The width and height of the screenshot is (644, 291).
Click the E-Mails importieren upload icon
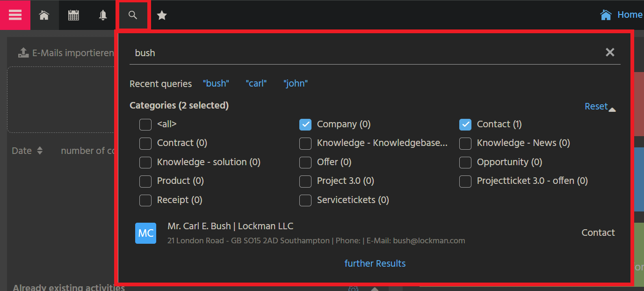pos(23,53)
